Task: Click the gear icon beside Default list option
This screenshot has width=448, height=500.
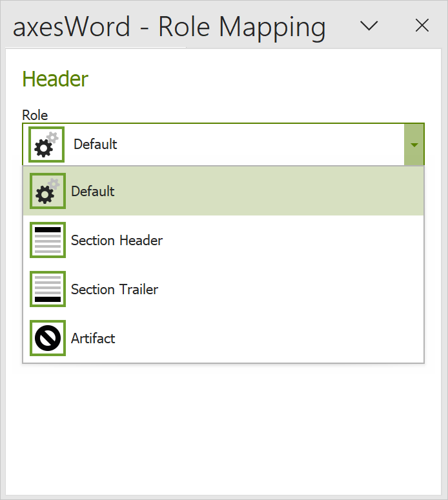Action: point(48,191)
